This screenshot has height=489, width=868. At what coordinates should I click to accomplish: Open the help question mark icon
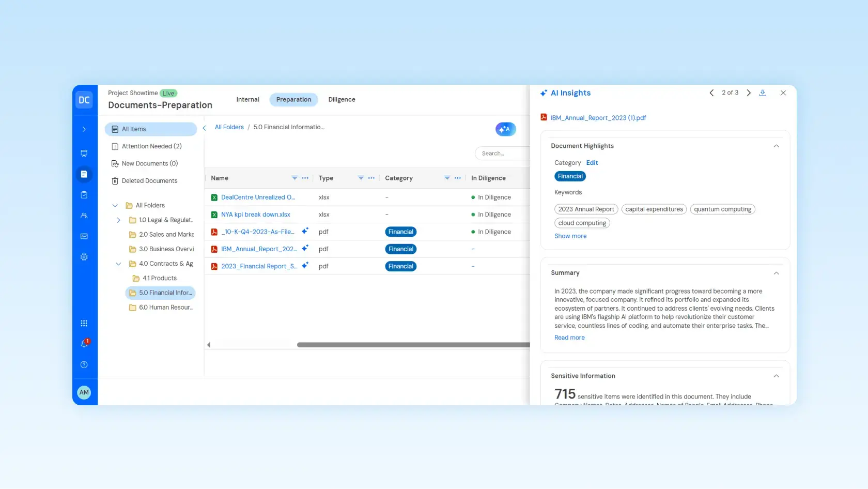(84, 365)
